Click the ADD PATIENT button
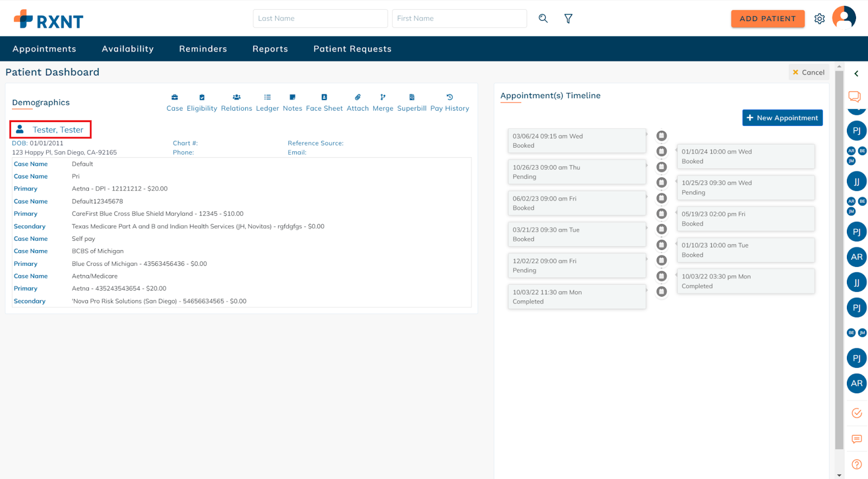 (768, 18)
